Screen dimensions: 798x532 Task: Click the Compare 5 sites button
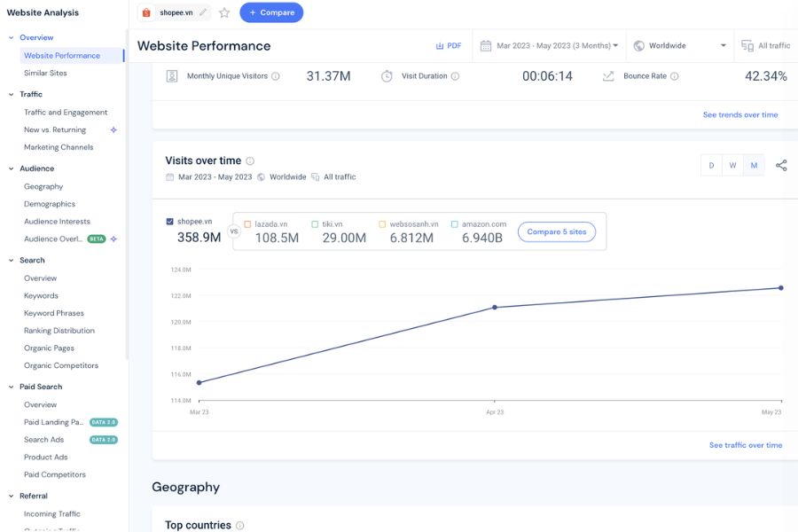point(557,232)
